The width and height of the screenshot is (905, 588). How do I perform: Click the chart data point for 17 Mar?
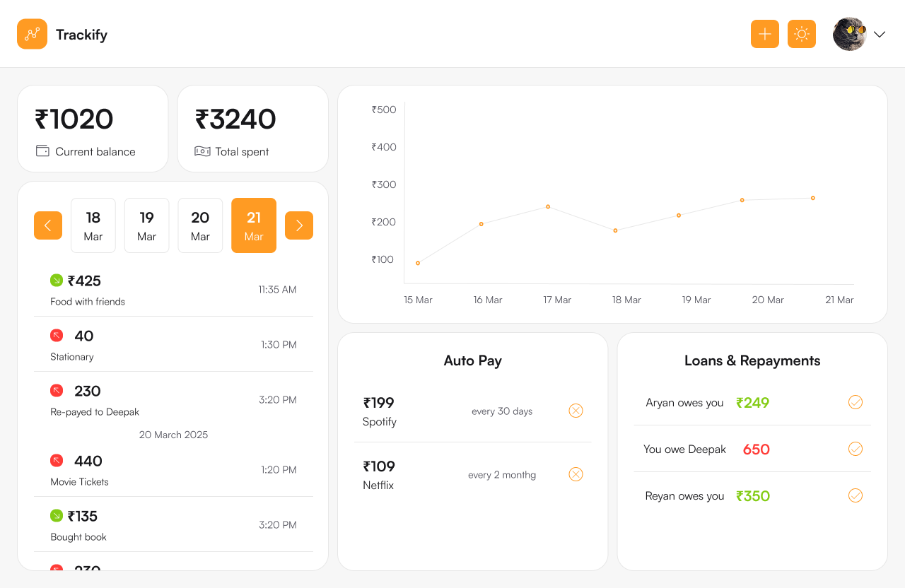548,206
